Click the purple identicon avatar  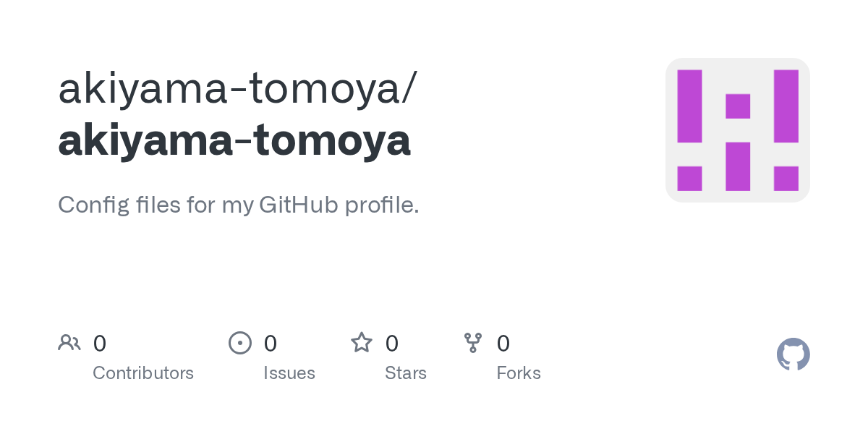coord(737,130)
